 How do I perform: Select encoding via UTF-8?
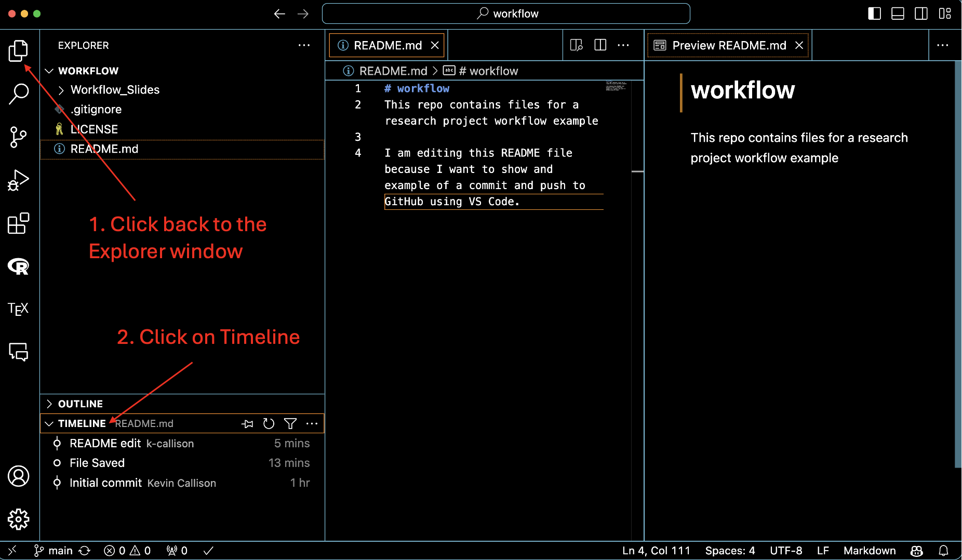[x=786, y=551]
